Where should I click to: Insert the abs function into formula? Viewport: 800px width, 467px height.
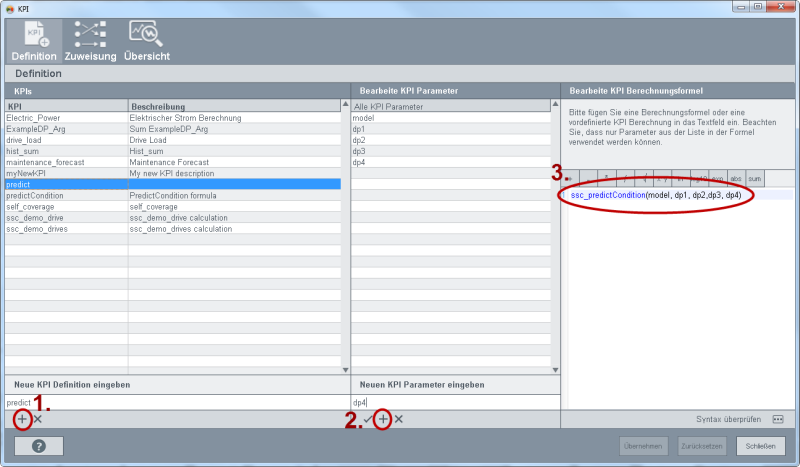735,178
